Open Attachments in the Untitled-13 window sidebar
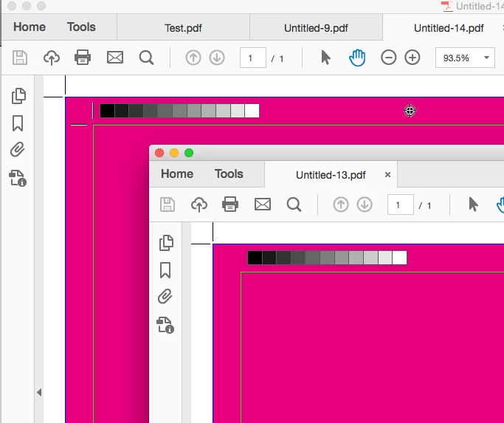 (165, 296)
